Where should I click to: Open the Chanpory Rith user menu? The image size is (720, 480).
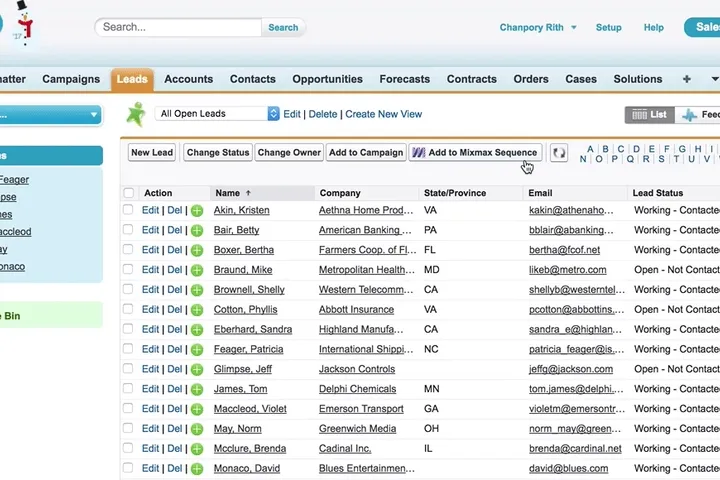pyautogui.click(x=538, y=28)
